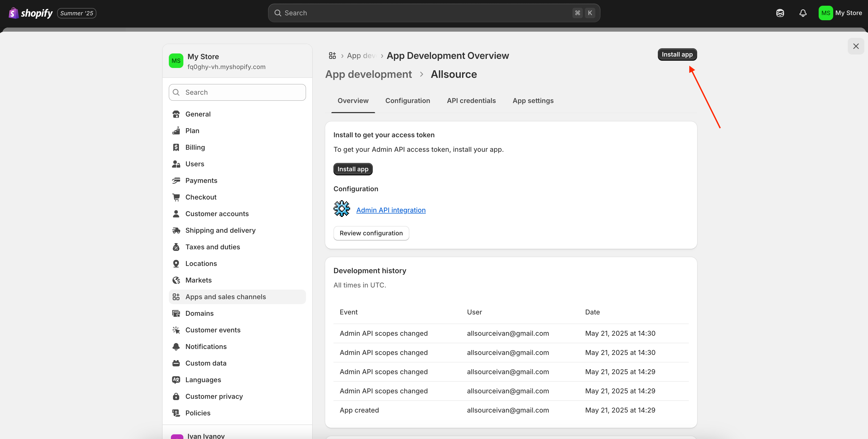Open the Sidekick assistant icon
The width and height of the screenshot is (868, 439).
[x=780, y=13]
